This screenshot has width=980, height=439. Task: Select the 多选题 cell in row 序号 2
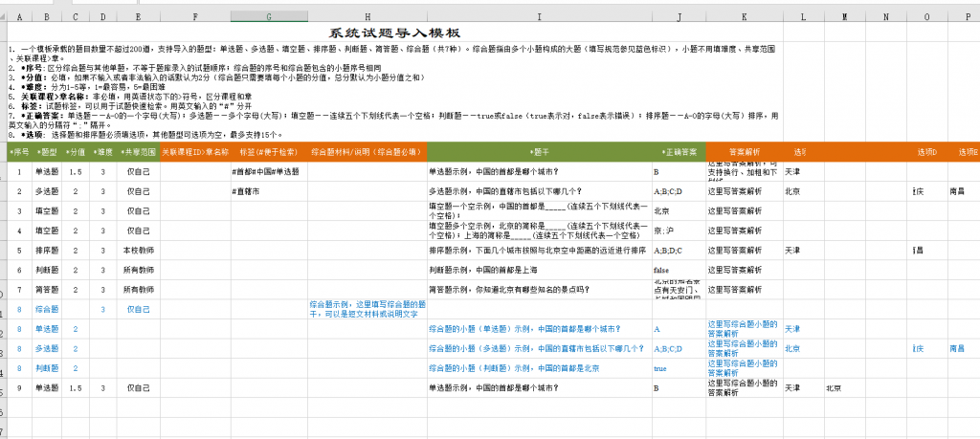coord(47,191)
